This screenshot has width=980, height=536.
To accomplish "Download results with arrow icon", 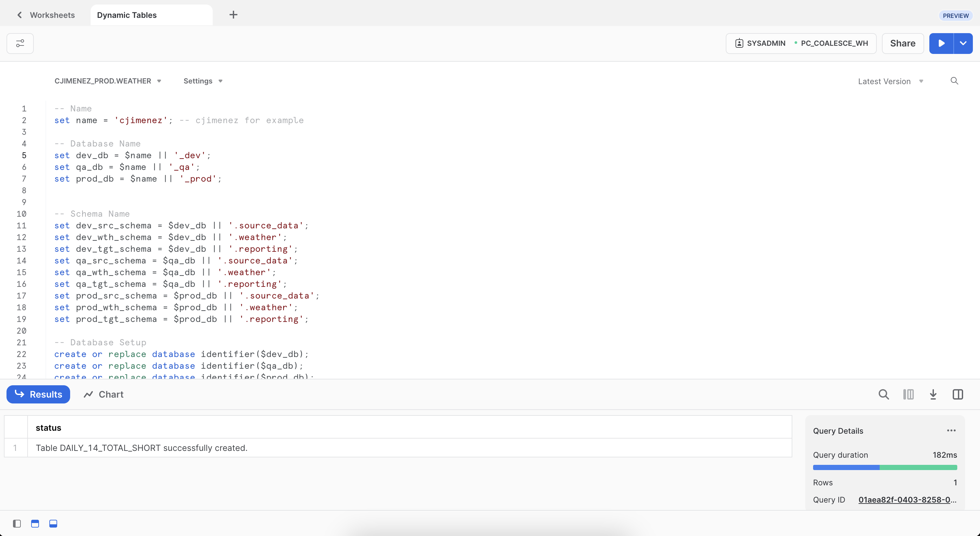I will 933,394.
